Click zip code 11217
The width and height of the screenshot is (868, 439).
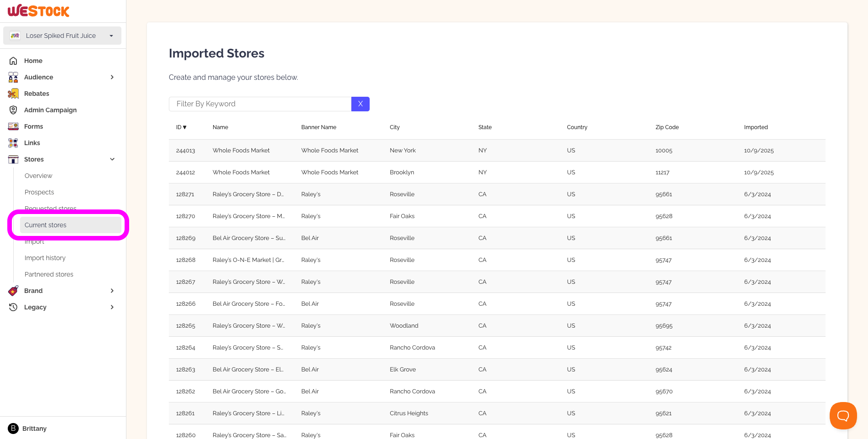tap(662, 172)
